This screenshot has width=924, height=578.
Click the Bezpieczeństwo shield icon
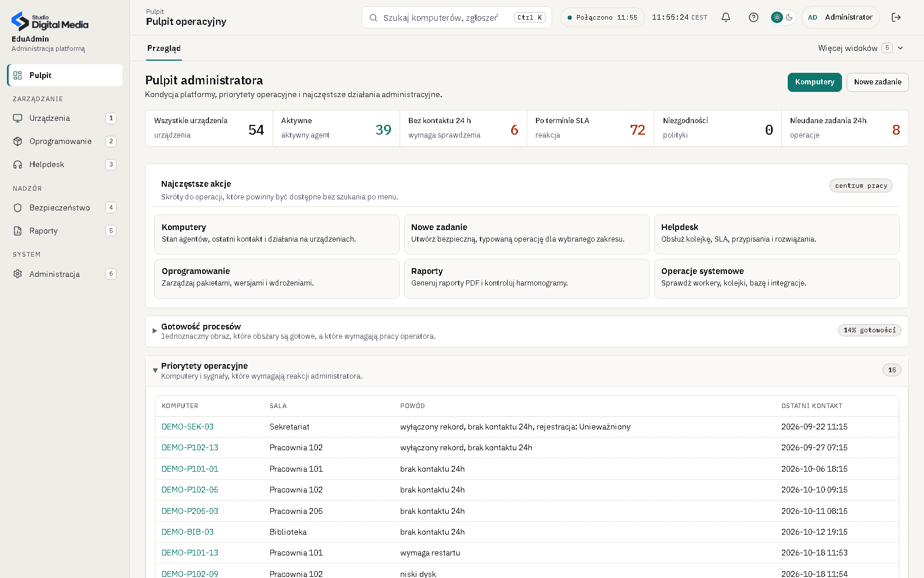[x=18, y=208]
